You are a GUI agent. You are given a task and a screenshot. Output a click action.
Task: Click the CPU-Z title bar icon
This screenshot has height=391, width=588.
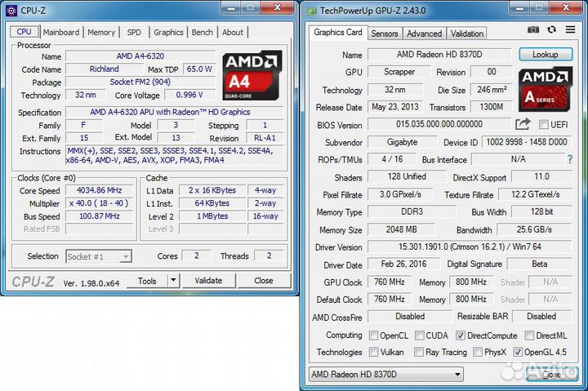(x=11, y=11)
